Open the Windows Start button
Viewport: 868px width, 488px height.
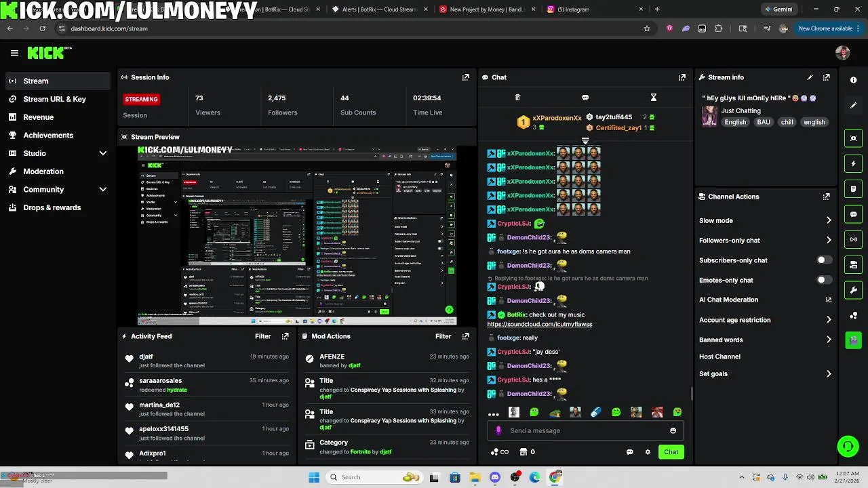point(314,477)
